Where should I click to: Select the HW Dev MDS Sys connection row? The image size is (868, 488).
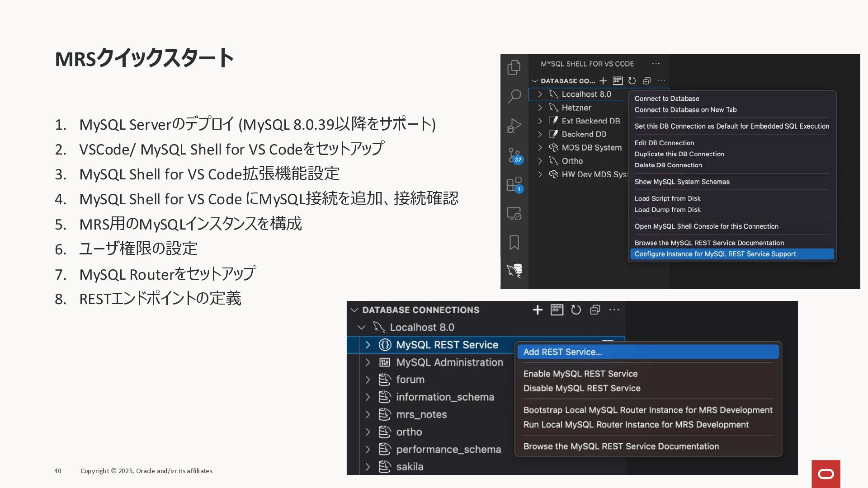click(x=578, y=174)
